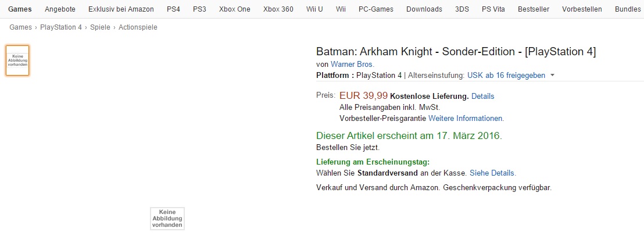Screen dimensions: 644x239
Task: Open the Xbox One category
Action: pyautogui.click(x=235, y=9)
